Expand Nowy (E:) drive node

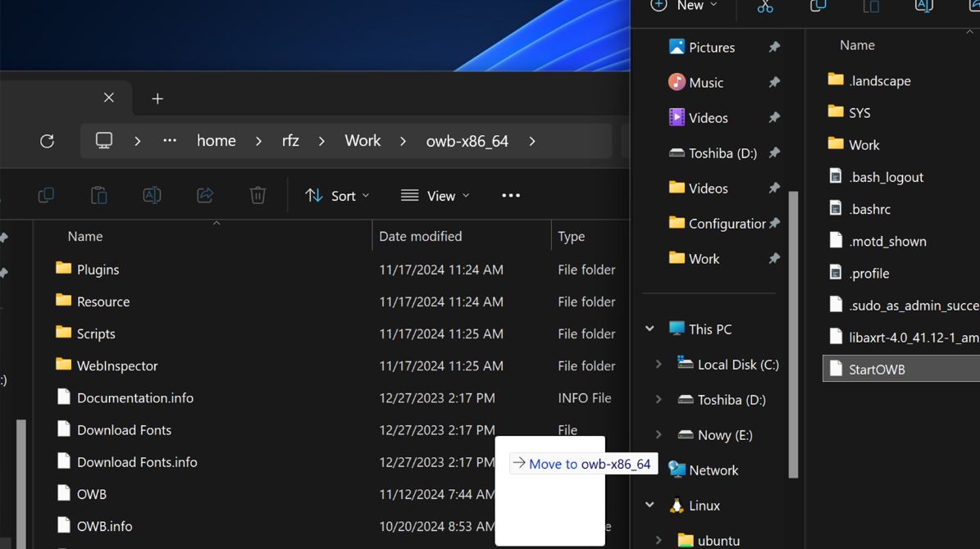659,435
